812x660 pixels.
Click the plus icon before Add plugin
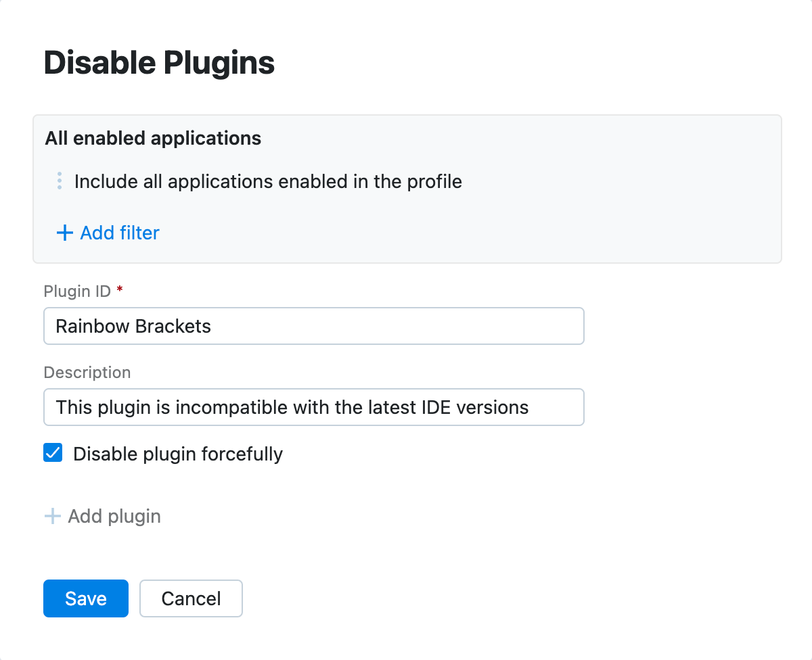coord(52,515)
